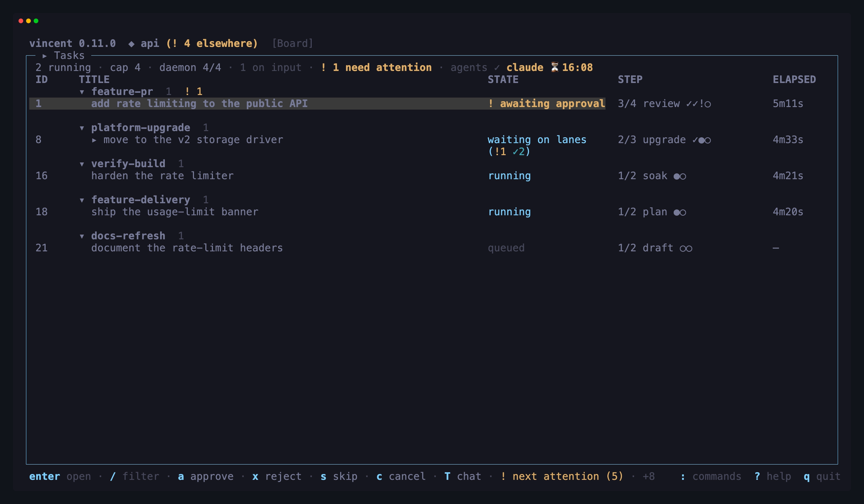The image size is (864, 504).
Task: Click 'x reject' in the footer
Action: 277,476
